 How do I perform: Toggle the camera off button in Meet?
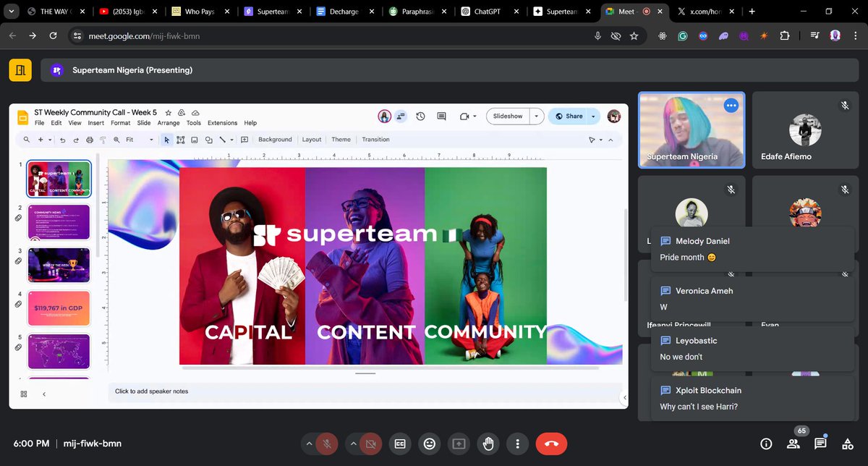point(370,444)
